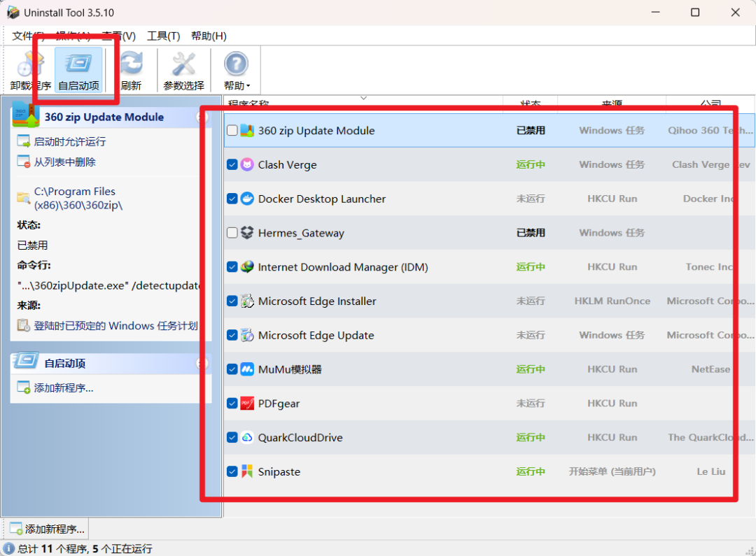Click 从列表中删除 in the side panel
The width and height of the screenshot is (756, 556).
tap(64, 162)
